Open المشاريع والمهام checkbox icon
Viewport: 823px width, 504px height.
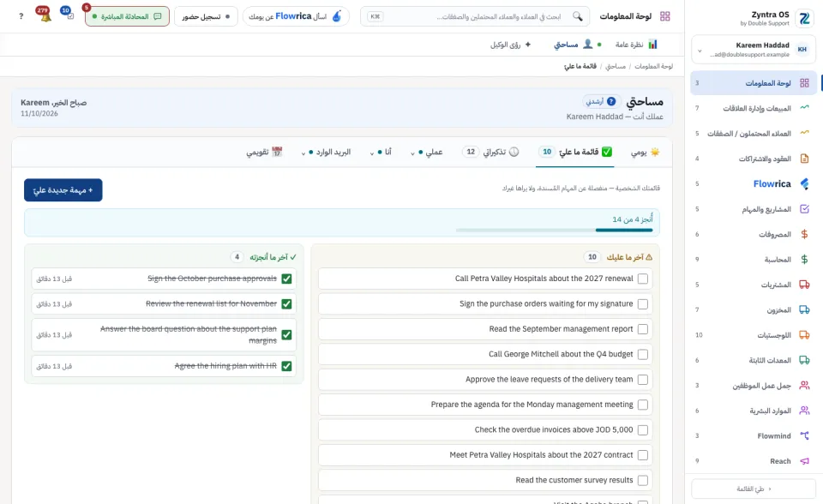[804, 209]
